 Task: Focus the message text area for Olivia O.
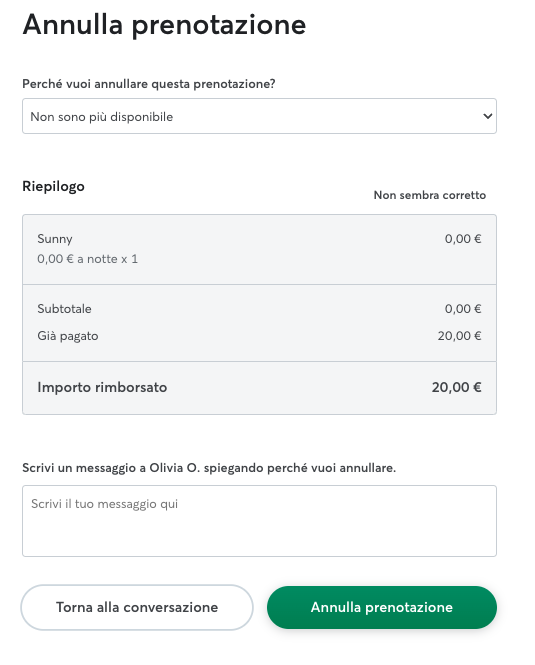pos(259,521)
